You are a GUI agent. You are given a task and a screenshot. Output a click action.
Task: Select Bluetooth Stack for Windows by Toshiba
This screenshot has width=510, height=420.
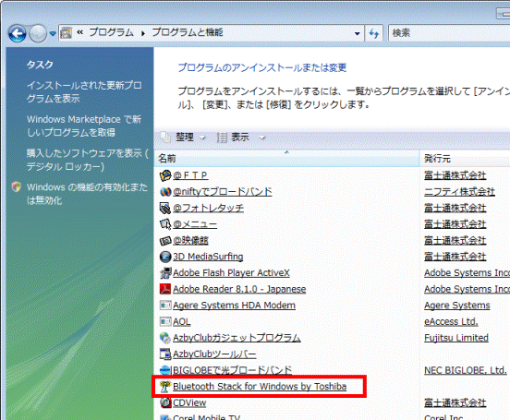coord(260,387)
